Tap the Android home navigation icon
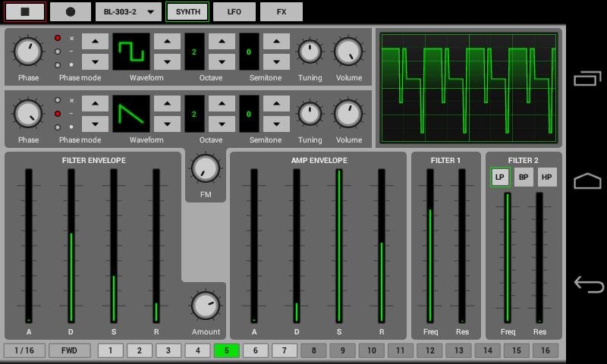 588,181
